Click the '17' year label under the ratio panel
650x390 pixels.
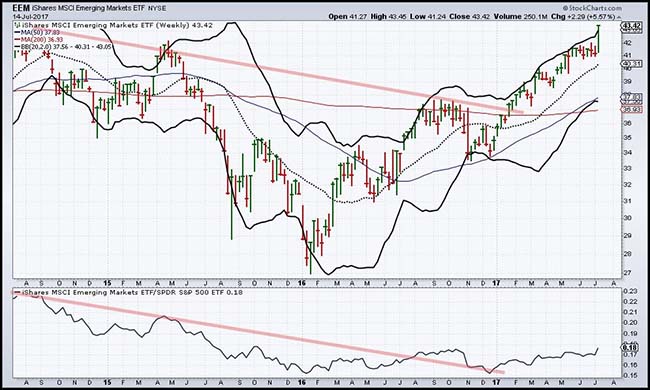pyautogui.click(x=495, y=383)
